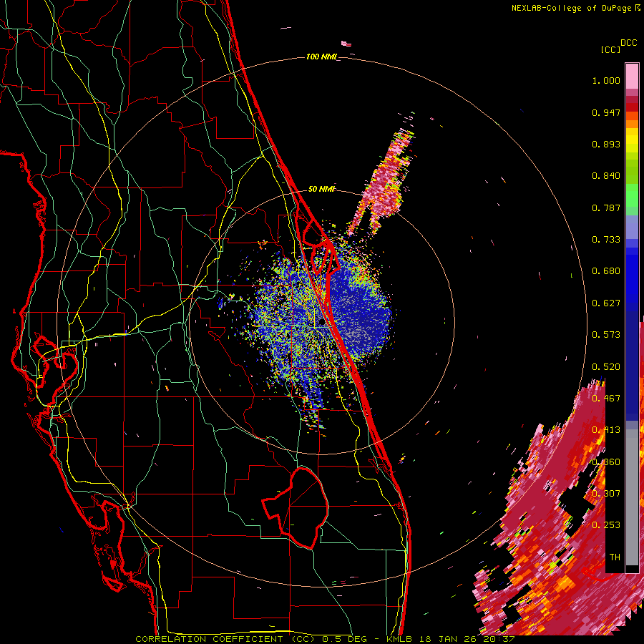Click the "0.573" scale value
Screen dimensions: 644x644
tap(606, 335)
